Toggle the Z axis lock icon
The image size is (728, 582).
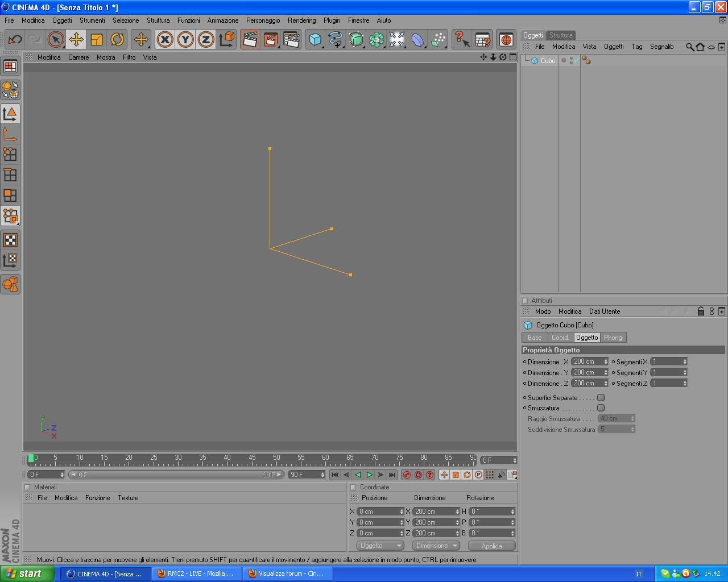tap(206, 39)
